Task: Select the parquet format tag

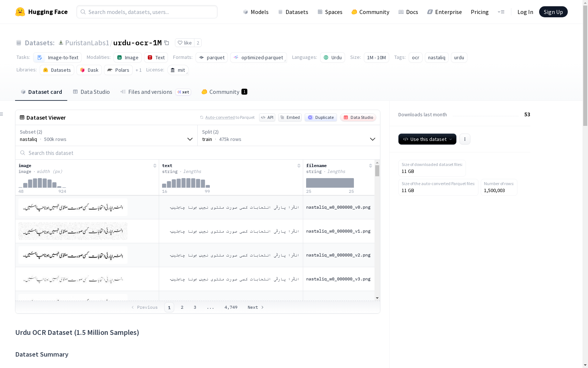Action: coord(212,57)
